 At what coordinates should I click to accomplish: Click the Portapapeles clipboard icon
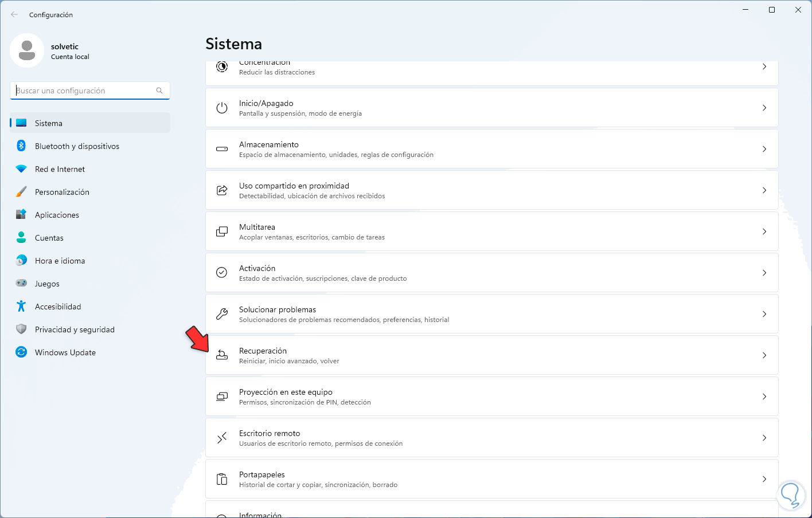tap(222, 479)
